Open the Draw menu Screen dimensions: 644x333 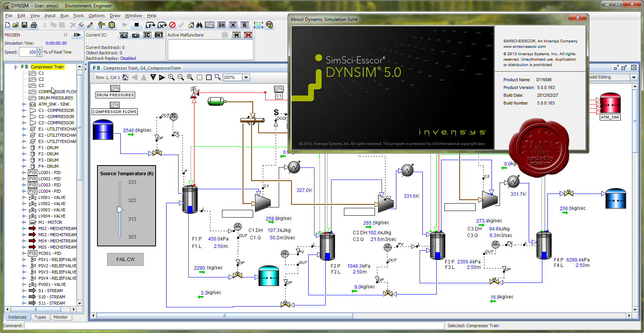(115, 16)
